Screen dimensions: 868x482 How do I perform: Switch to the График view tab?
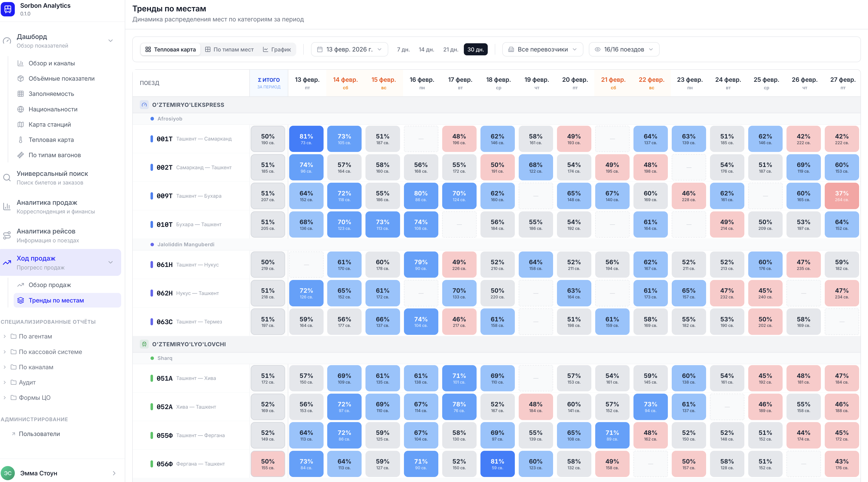[x=277, y=50]
